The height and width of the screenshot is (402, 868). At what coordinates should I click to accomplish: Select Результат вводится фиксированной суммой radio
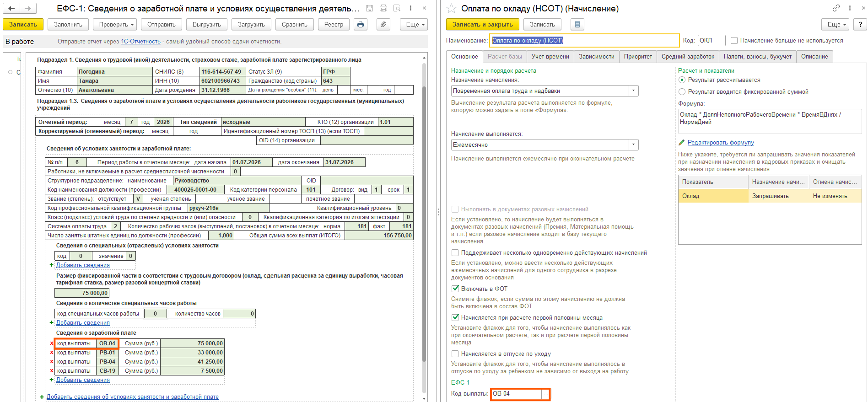682,92
